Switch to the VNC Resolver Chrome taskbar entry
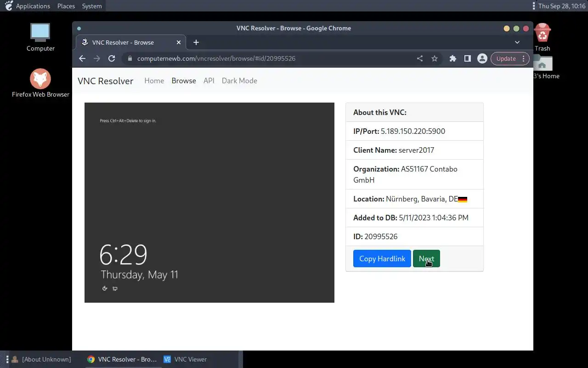Screen dimensions: 588x368 (x=122, y=359)
